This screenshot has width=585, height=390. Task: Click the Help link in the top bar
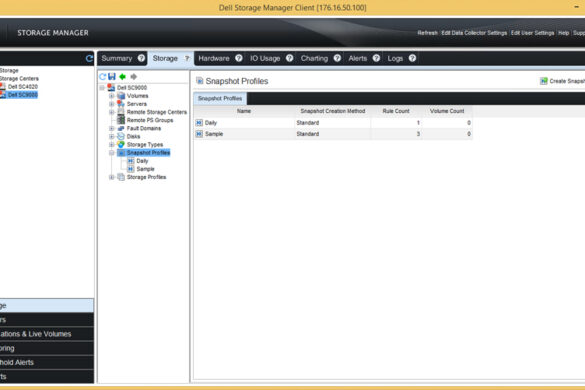(563, 33)
